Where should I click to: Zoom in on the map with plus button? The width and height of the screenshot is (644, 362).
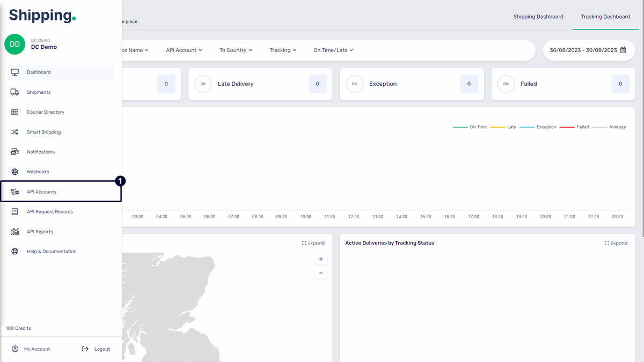(x=321, y=259)
